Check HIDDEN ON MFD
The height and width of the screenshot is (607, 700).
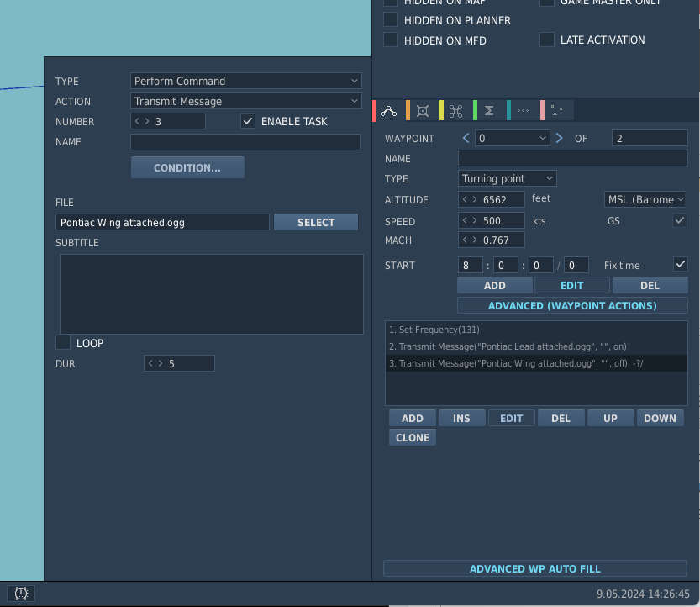pos(391,40)
